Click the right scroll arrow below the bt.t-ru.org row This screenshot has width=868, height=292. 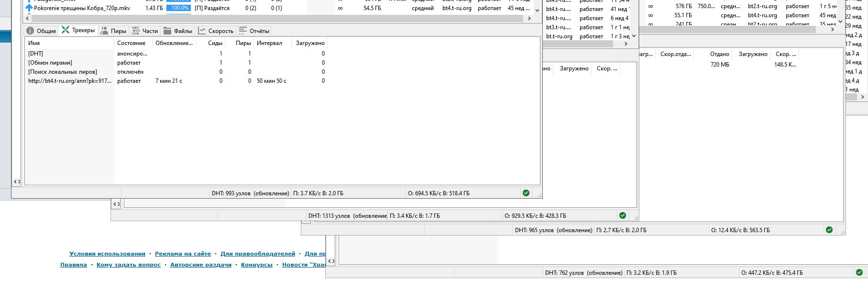tap(626, 44)
